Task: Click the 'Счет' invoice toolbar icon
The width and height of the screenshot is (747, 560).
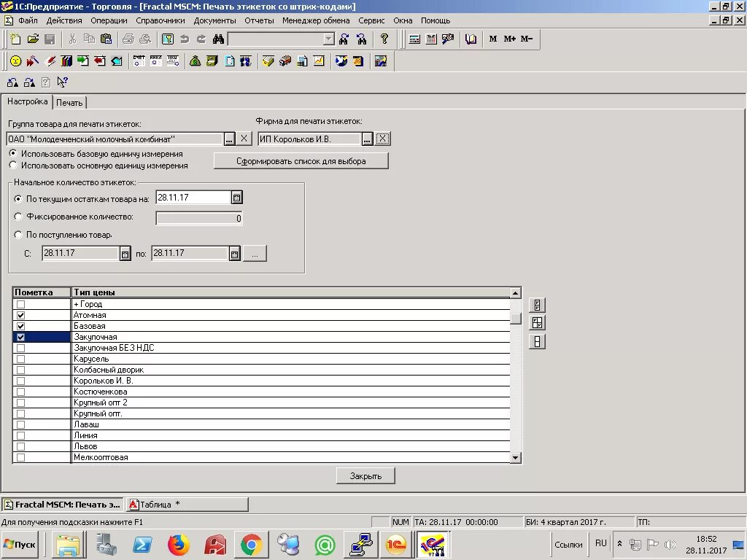Action: pos(139,61)
